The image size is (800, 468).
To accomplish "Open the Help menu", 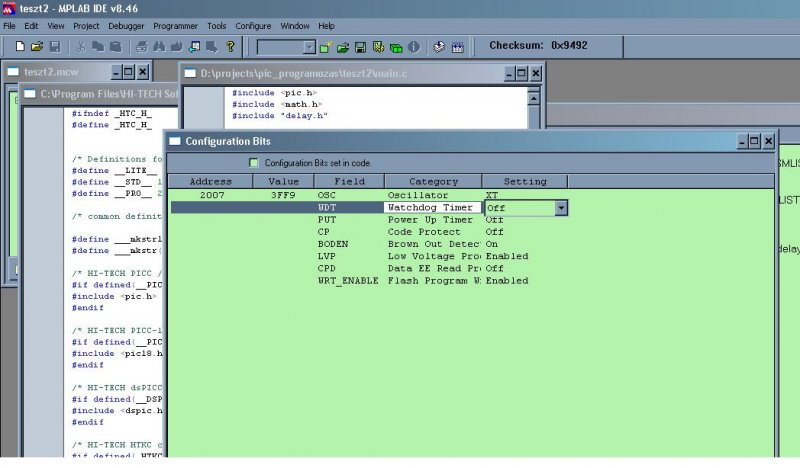I will [x=327, y=26].
